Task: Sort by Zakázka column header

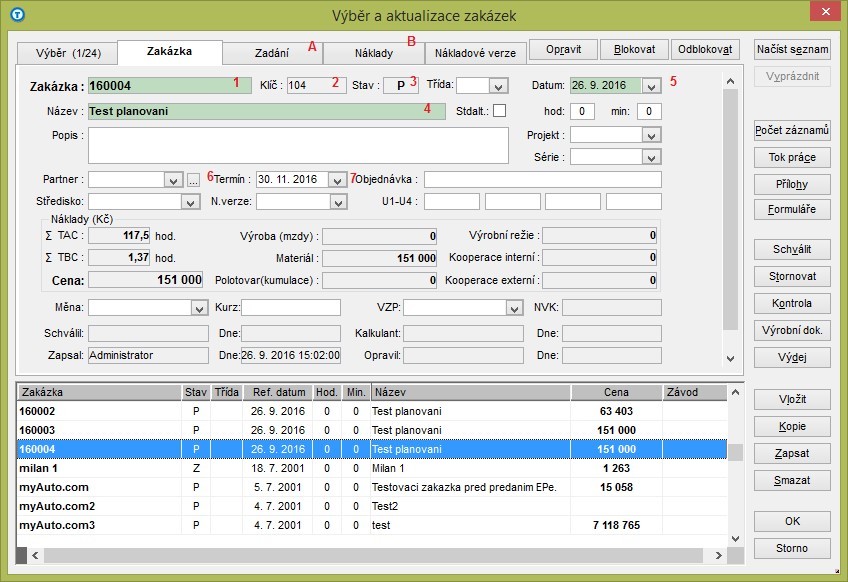Action: click(100, 392)
